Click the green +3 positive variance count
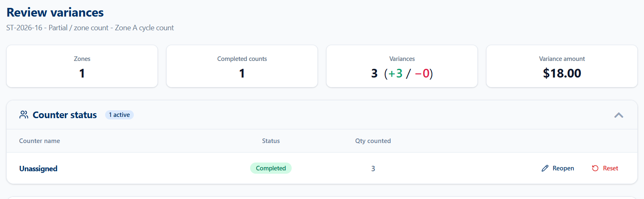Viewport: 644px width, 199px height. point(395,74)
